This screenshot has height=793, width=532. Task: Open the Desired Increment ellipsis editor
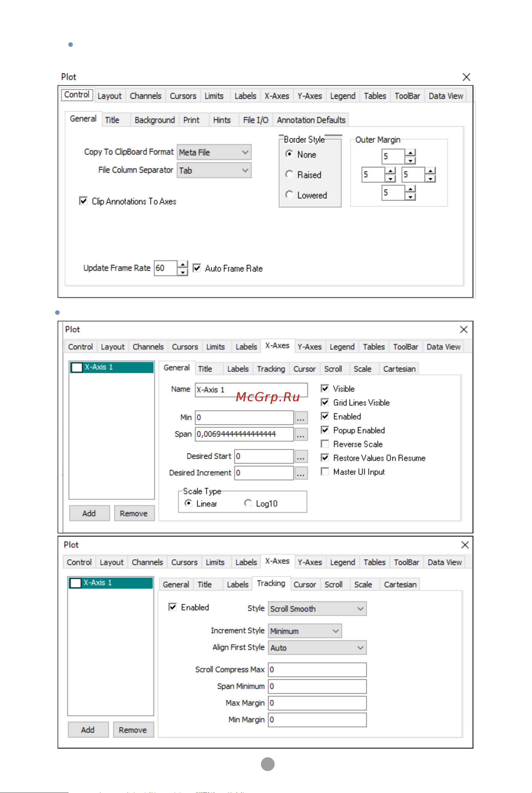(x=301, y=473)
